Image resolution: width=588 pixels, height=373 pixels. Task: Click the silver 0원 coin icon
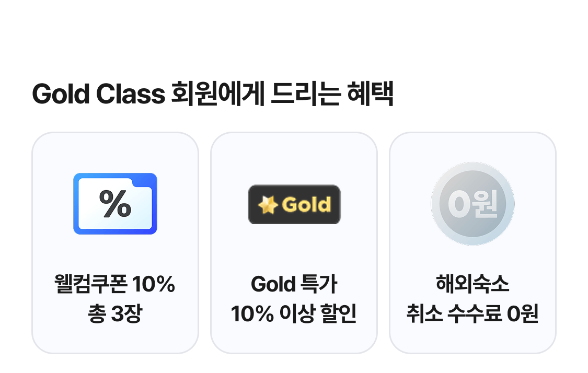(x=472, y=204)
